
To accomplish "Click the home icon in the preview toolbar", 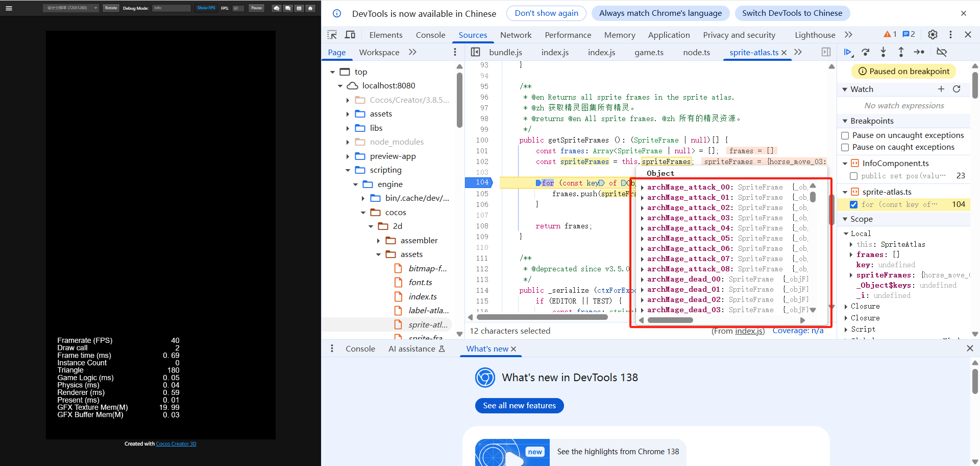I will coord(310,8).
